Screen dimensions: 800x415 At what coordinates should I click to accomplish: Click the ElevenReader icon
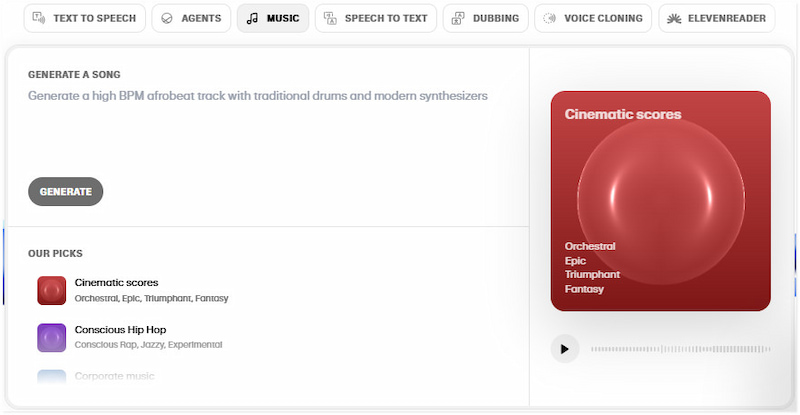pyautogui.click(x=674, y=18)
